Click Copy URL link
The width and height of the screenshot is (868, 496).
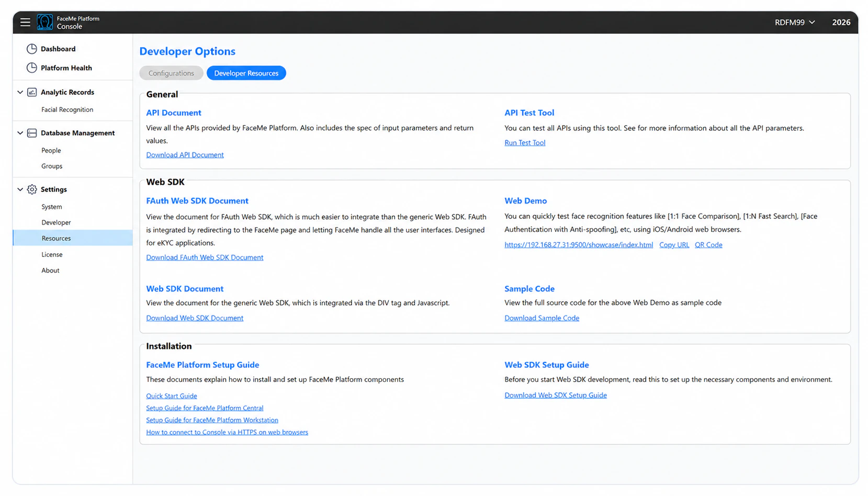674,245
